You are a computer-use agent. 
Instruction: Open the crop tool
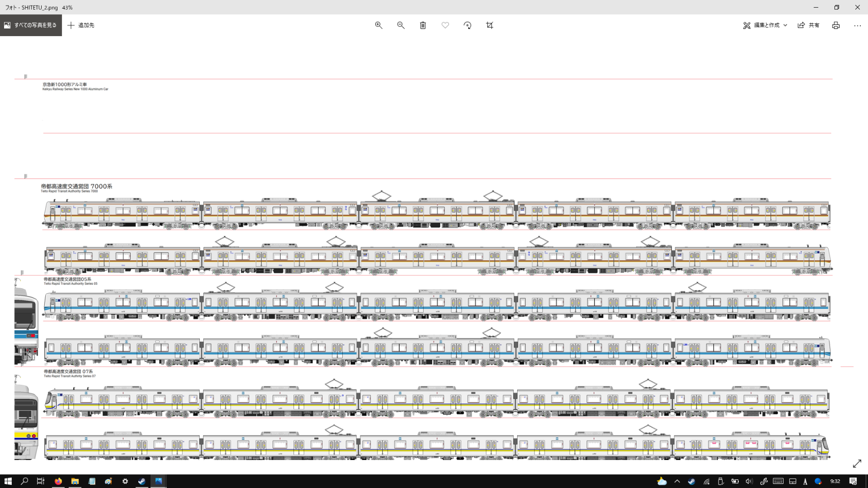pos(490,25)
